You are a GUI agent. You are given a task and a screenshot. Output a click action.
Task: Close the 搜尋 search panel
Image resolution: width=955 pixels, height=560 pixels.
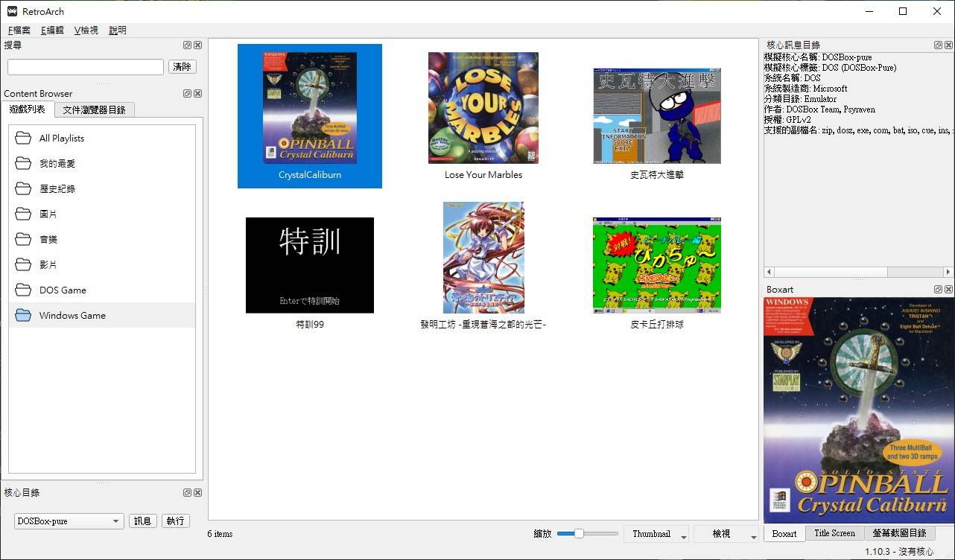(x=198, y=45)
